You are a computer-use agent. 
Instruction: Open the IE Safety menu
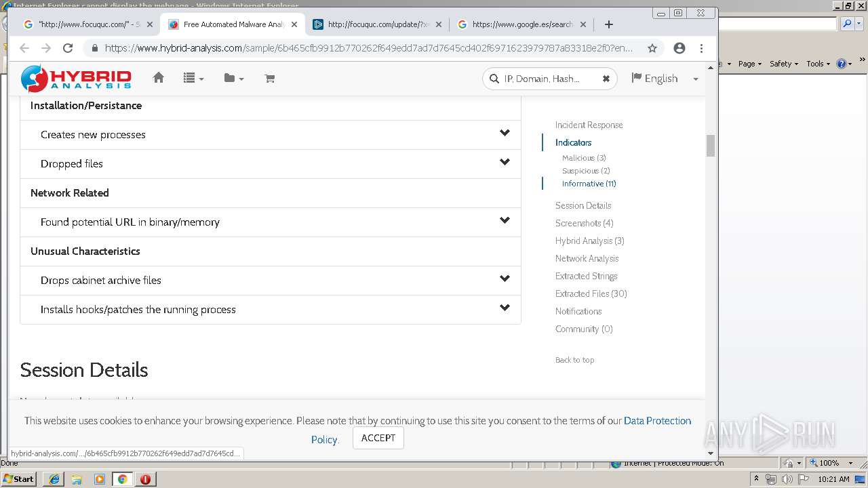(x=783, y=64)
